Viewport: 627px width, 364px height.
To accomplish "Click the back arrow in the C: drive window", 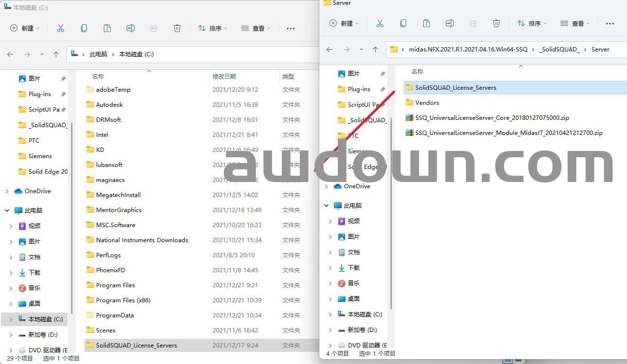I will tap(10, 54).
